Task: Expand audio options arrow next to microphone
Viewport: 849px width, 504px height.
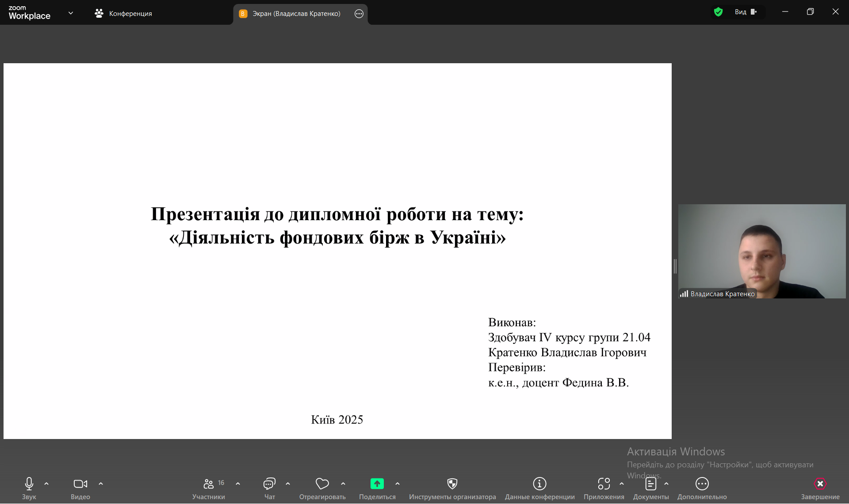Action: 46,484
